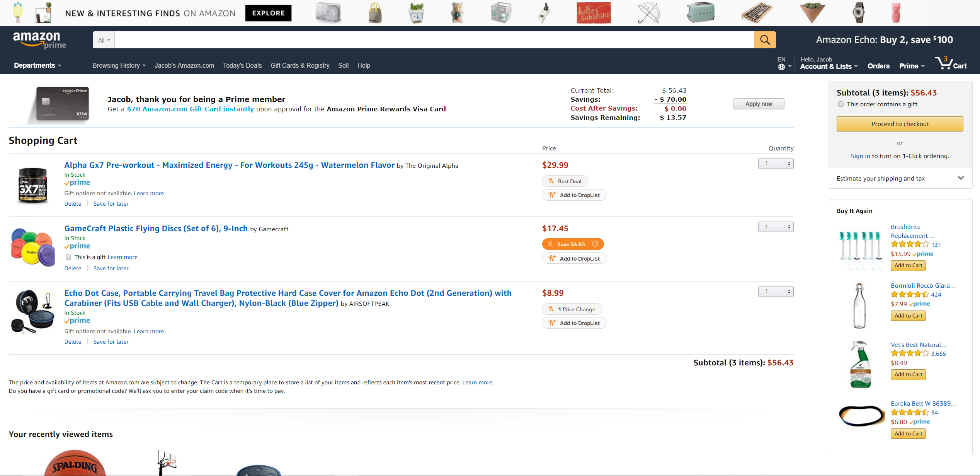Viewport: 980px width, 476px height.
Task: Open the triangular planter find in banner
Action: tap(812, 13)
